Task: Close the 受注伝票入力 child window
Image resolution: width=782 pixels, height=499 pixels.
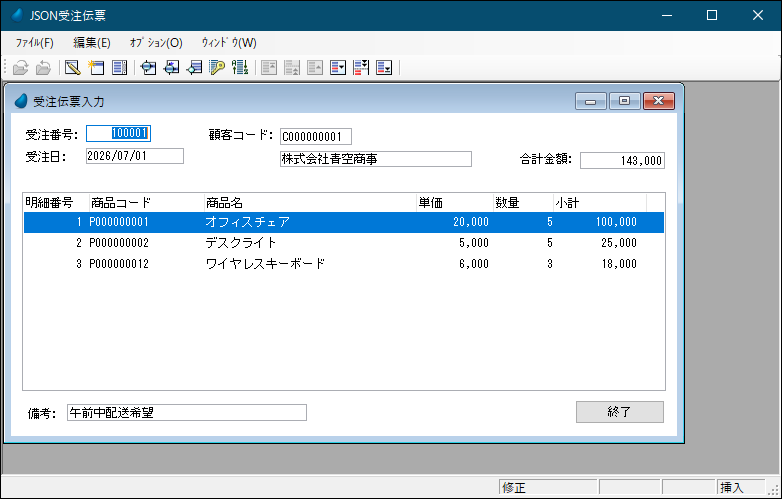Action: tap(659, 101)
